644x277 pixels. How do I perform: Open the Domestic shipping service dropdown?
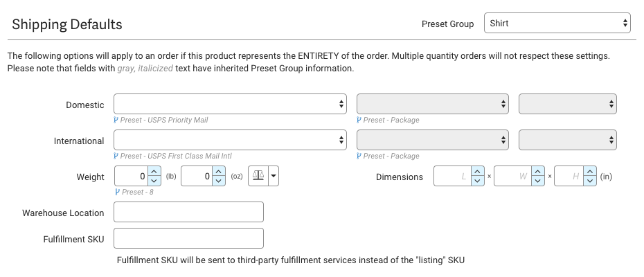[x=231, y=104]
